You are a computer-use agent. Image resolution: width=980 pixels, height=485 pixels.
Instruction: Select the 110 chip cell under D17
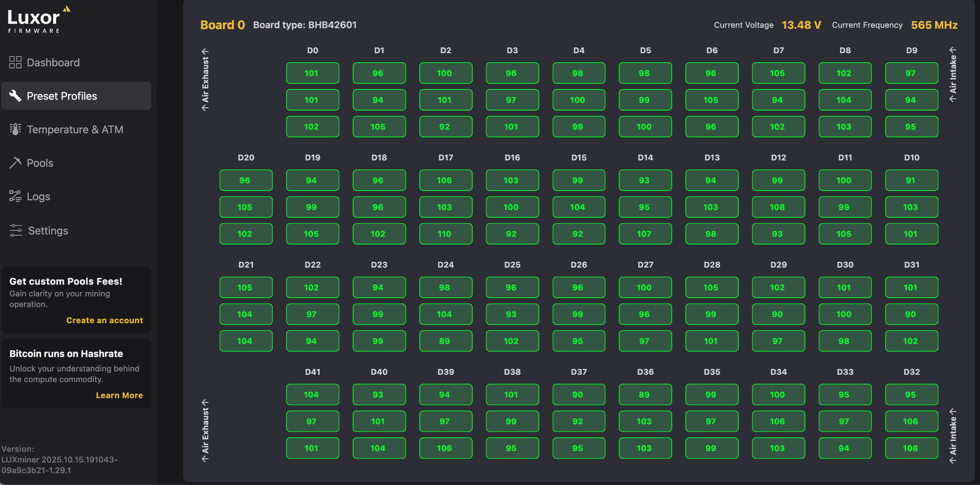coord(445,234)
